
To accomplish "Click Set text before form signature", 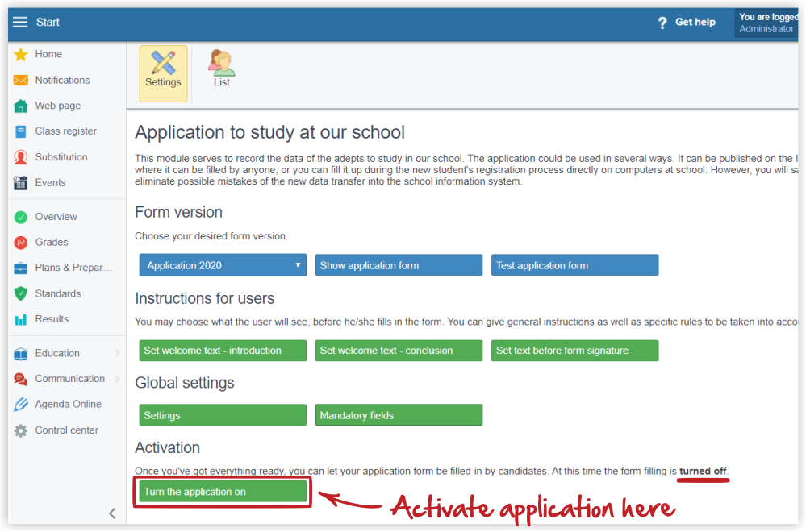I will [x=574, y=350].
